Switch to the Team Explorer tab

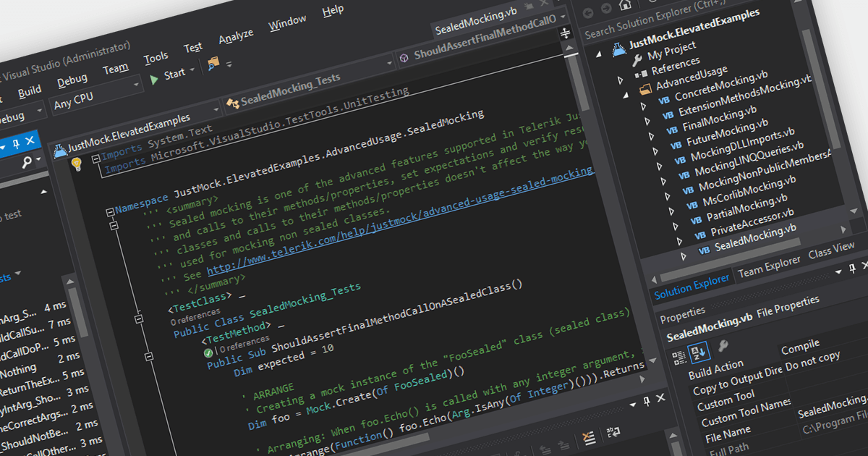coord(769,266)
